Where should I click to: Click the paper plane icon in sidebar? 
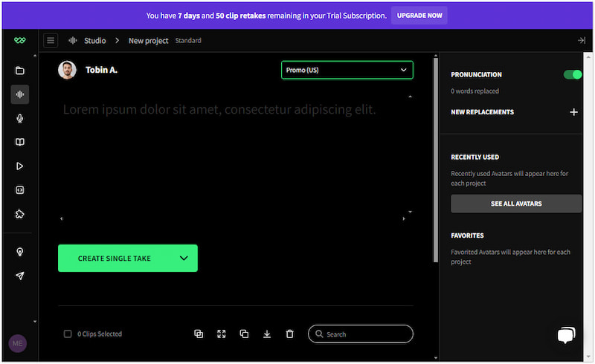pyautogui.click(x=20, y=276)
